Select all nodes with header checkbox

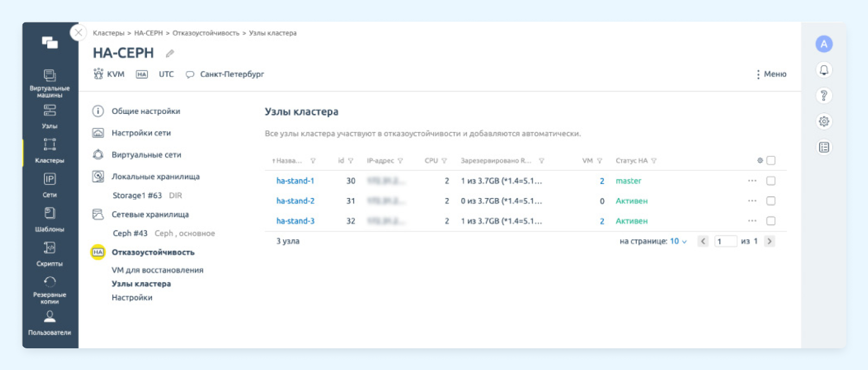pos(771,161)
